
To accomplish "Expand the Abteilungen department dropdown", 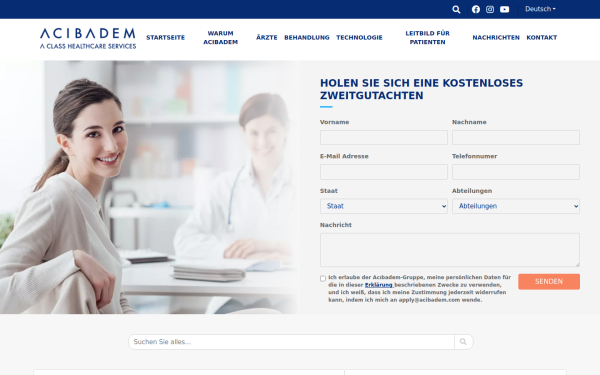I will (x=516, y=206).
